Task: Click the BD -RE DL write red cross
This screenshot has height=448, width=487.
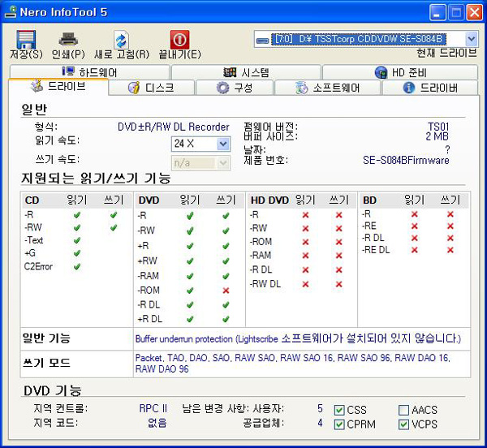Action: [x=450, y=250]
